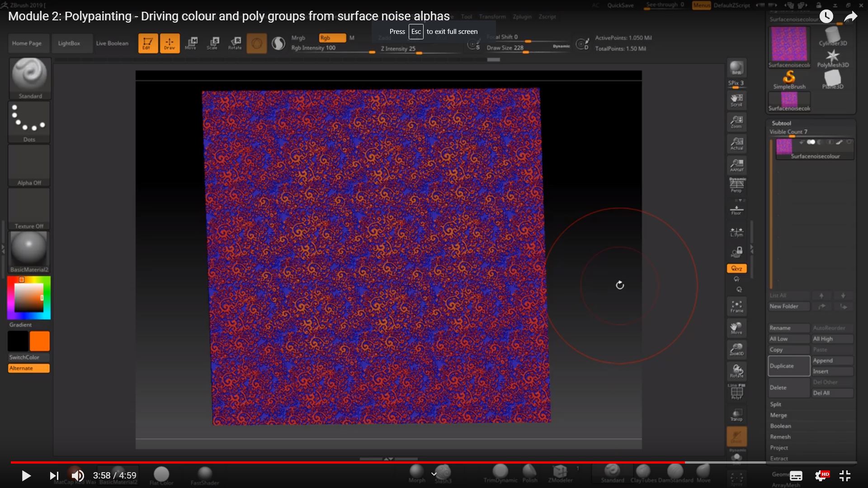
Task: Toggle Dynamic draw size
Action: coord(561,46)
